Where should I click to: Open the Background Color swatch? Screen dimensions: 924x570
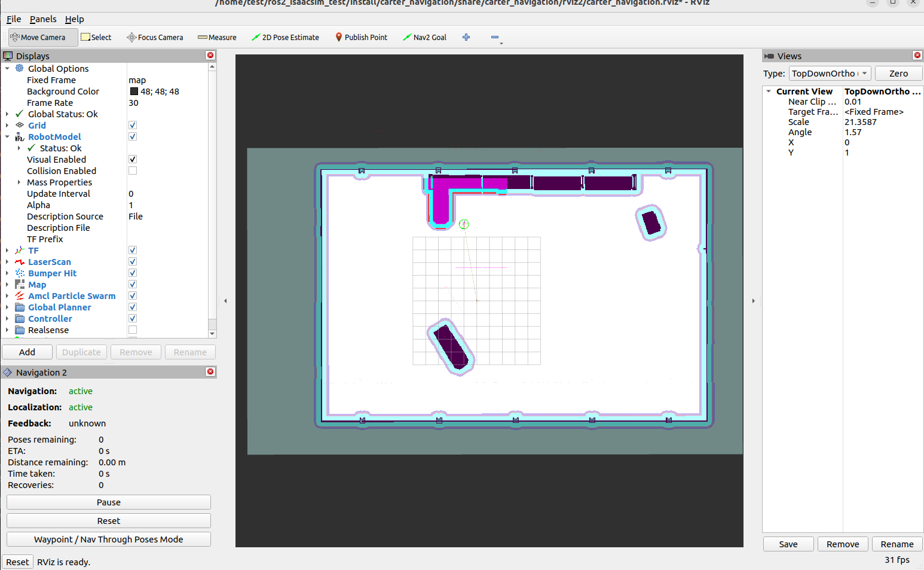point(134,91)
